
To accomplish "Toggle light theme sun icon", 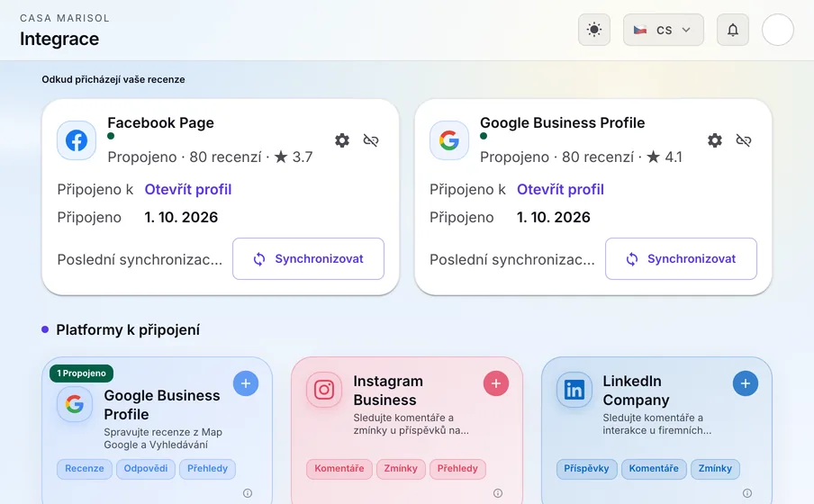I will coord(594,30).
